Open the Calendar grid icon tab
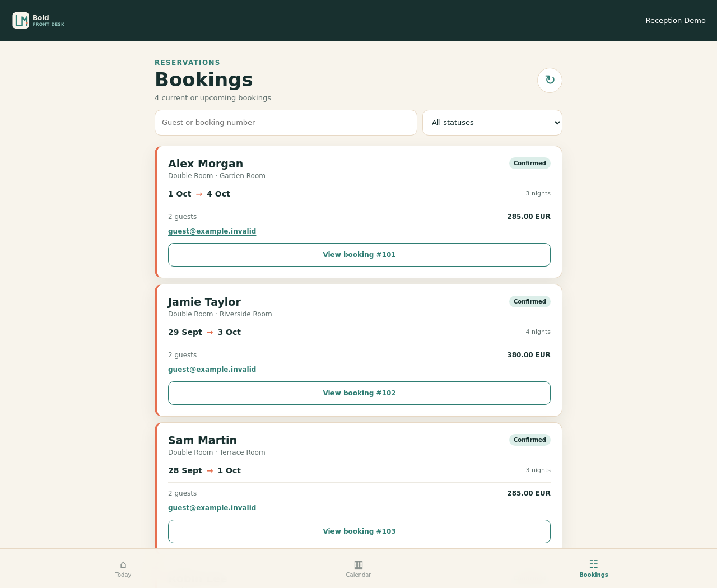Image resolution: width=717 pixels, height=588 pixels. (358, 568)
